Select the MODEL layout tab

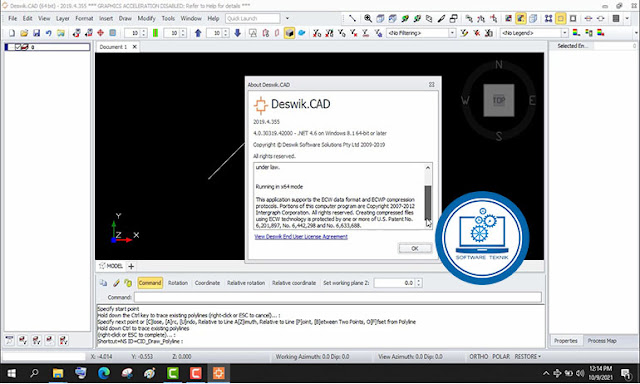pos(111,266)
